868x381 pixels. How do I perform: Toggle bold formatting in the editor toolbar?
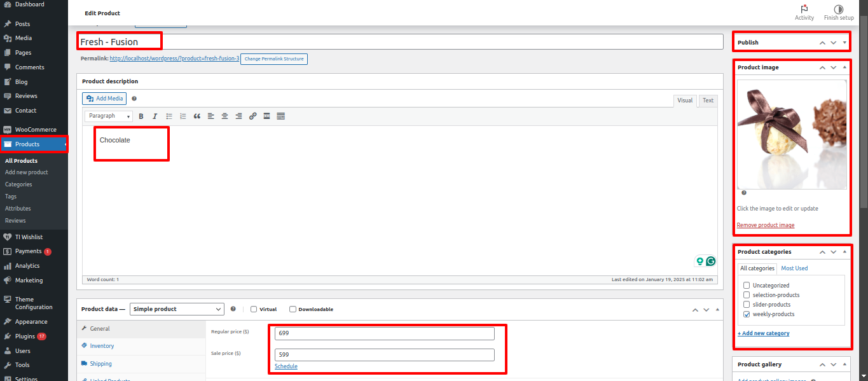pos(141,116)
